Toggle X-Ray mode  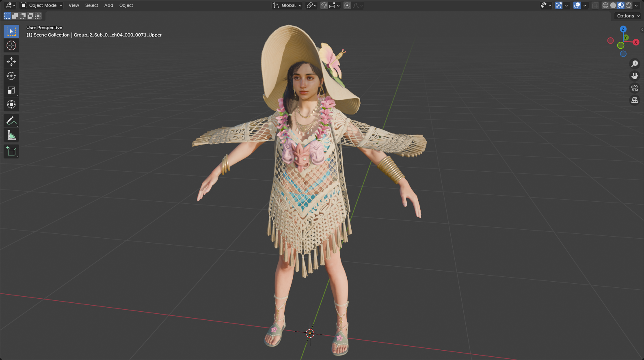(x=595, y=5)
